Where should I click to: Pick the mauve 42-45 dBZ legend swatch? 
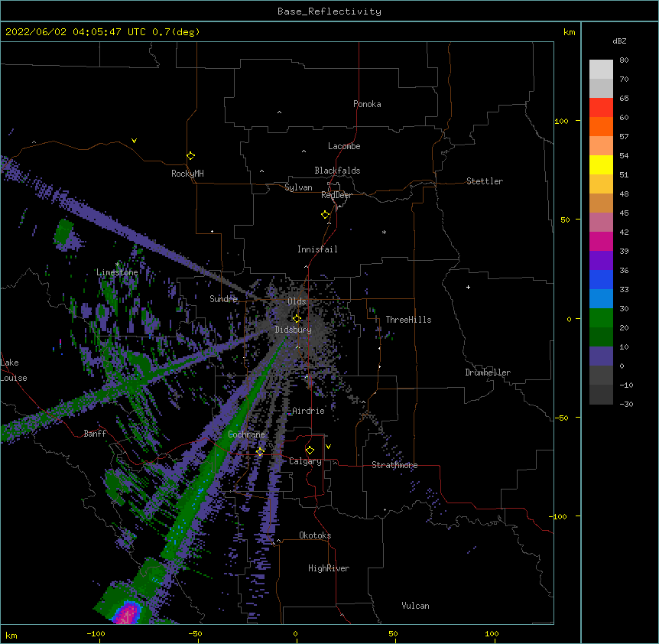(601, 223)
